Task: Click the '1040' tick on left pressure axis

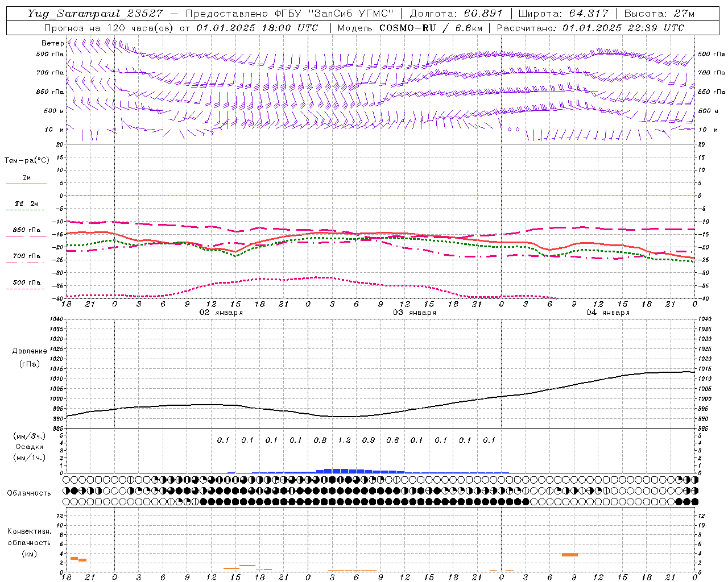Action: click(57, 319)
